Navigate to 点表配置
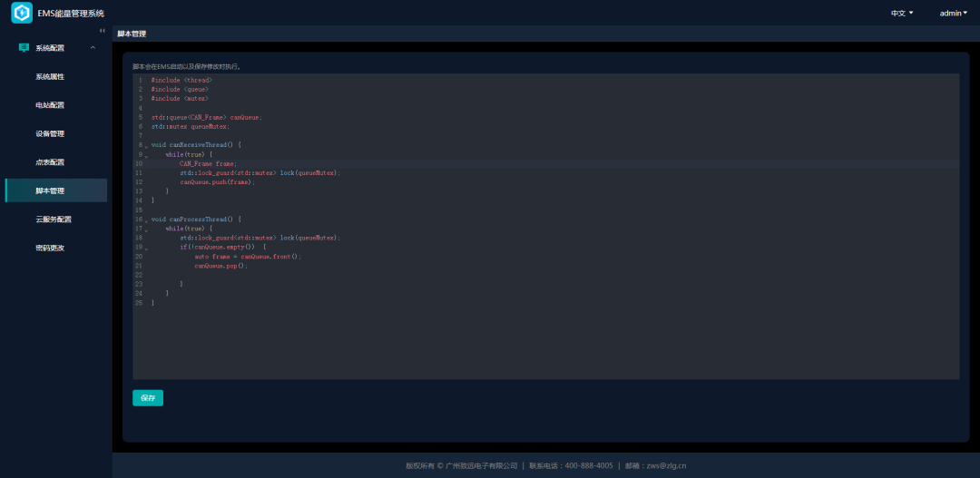Image resolution: width=980 pixels, height=478 pixels. coord(50,162)
